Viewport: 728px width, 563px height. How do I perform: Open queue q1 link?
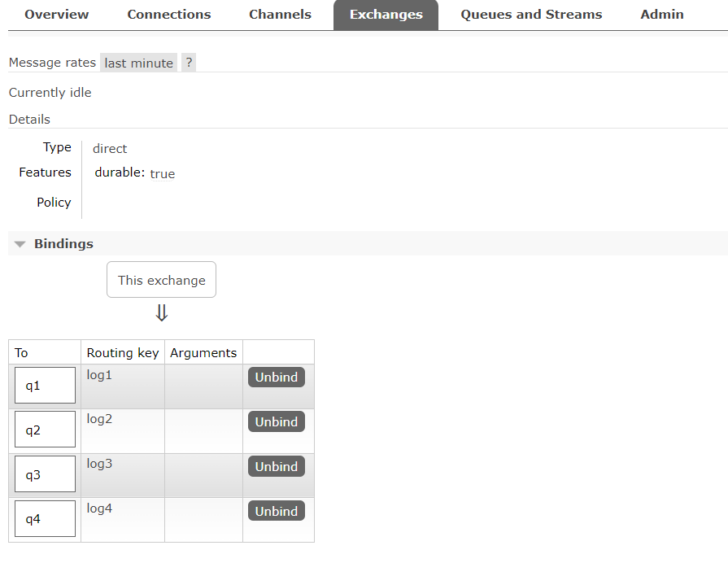pos(33,386)
